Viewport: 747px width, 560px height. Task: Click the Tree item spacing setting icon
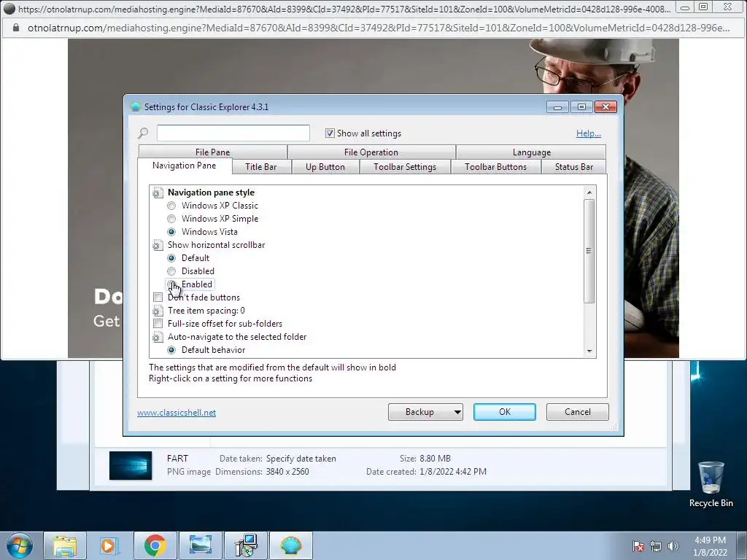pos(158,311)
